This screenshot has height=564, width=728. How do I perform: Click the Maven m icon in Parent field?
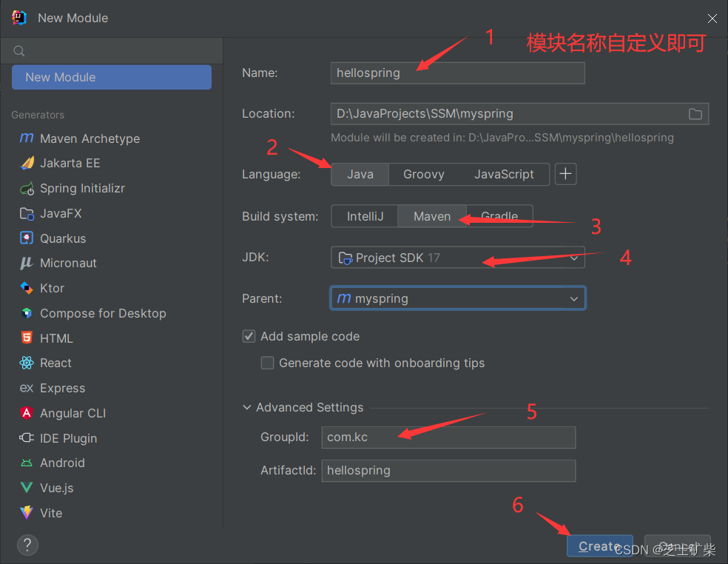[x=343, y=298]
